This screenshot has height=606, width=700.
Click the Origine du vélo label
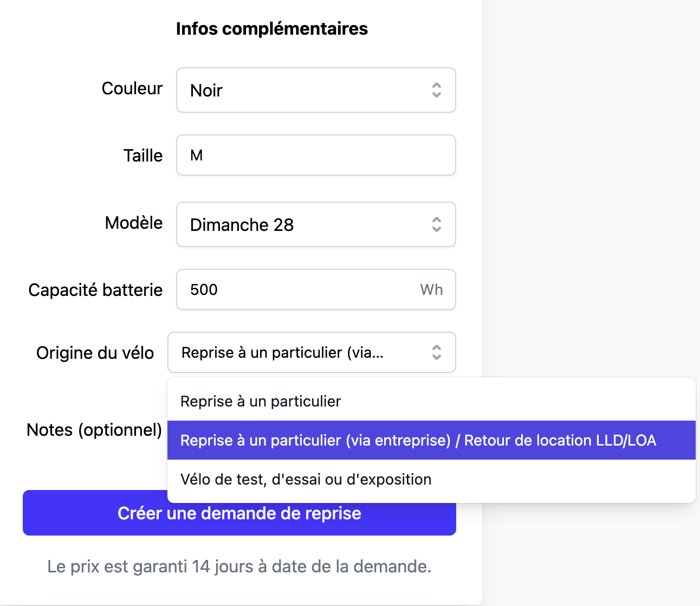click(x=95, y=353)
